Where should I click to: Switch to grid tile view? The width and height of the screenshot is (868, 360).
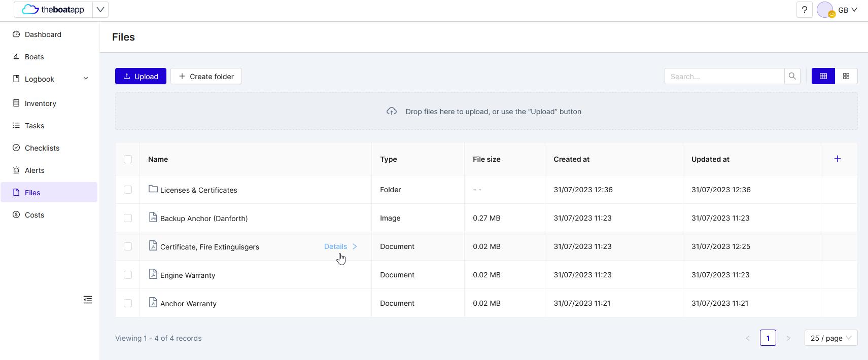tap(846, 76)
